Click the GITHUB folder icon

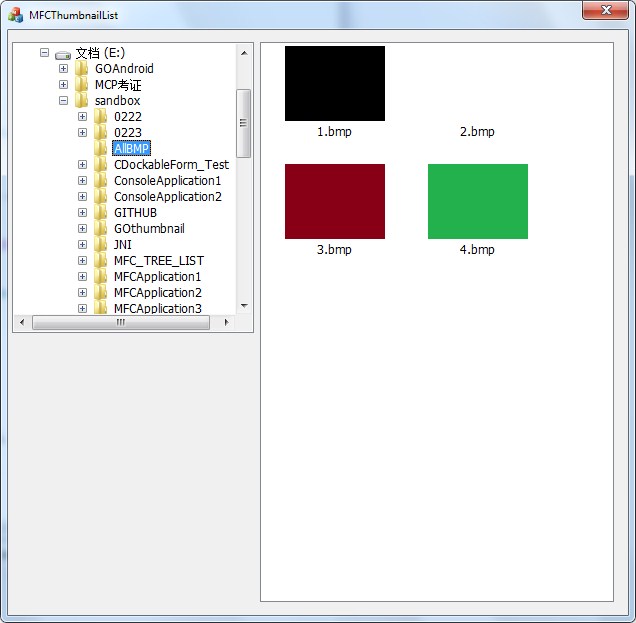101,212
